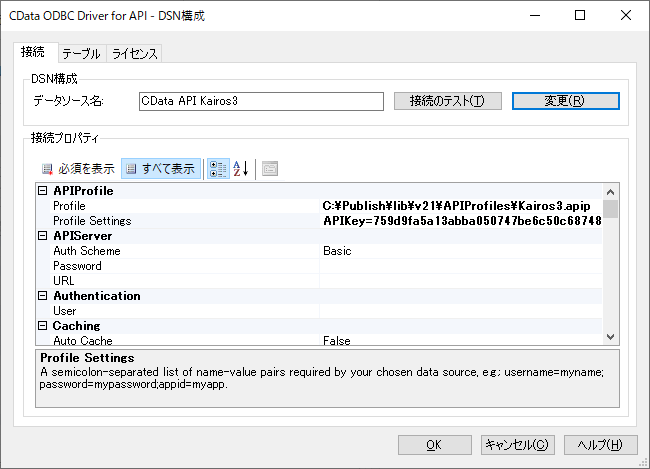Viewport: 650px width, 469px height.
Task: Show all properties (すべて表示)
Action: tap(161, 169)
